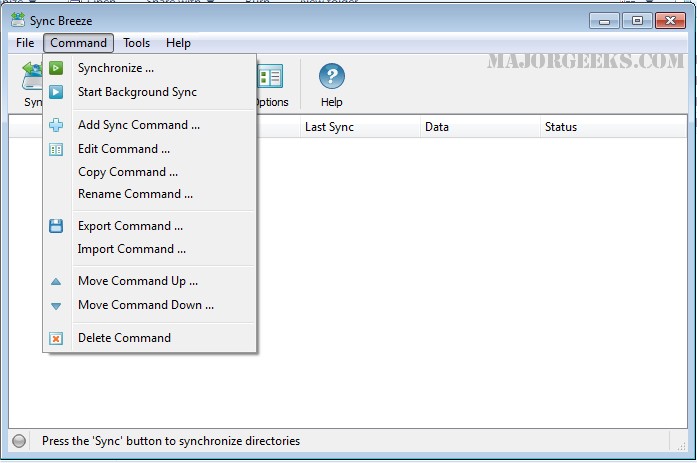Click the floppy disk Export Command icon
This screenshot has height=463, width=697.
pyautogui.click(x=56, y=226)
